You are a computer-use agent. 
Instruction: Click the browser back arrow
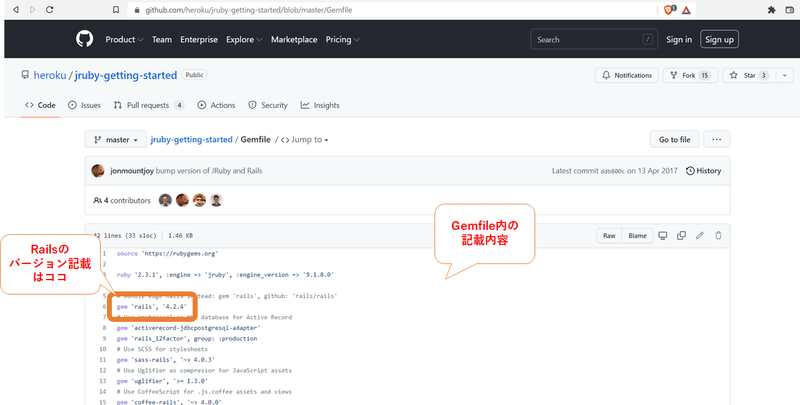16,10
